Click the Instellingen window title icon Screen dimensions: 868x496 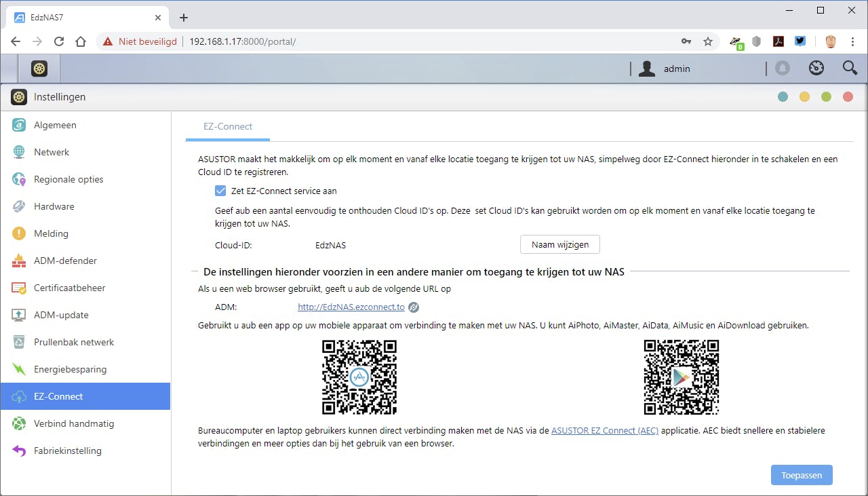(19, 97)
